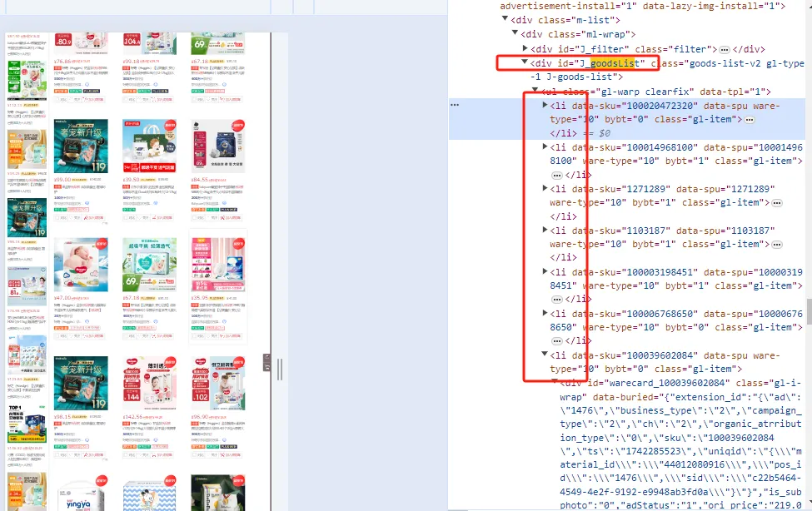
Task: Open the ¥35.95 product title link
Action: [218, 308]
